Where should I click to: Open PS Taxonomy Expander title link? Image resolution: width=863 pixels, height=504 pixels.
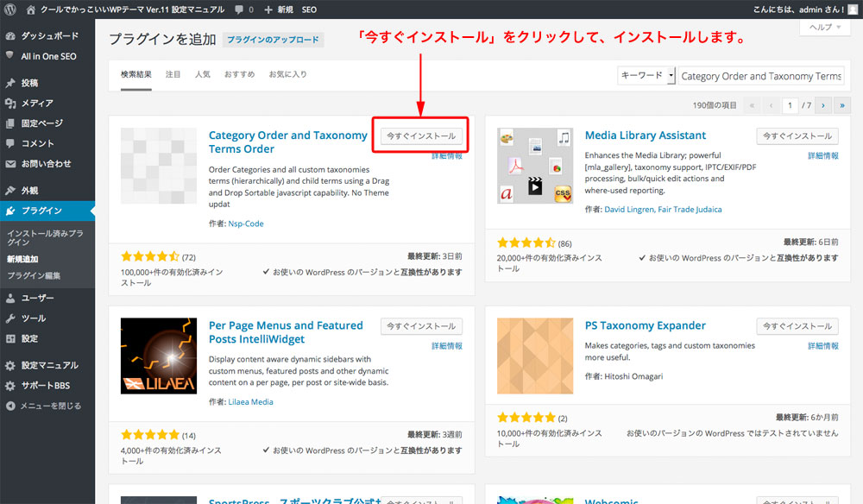(645, 325)
